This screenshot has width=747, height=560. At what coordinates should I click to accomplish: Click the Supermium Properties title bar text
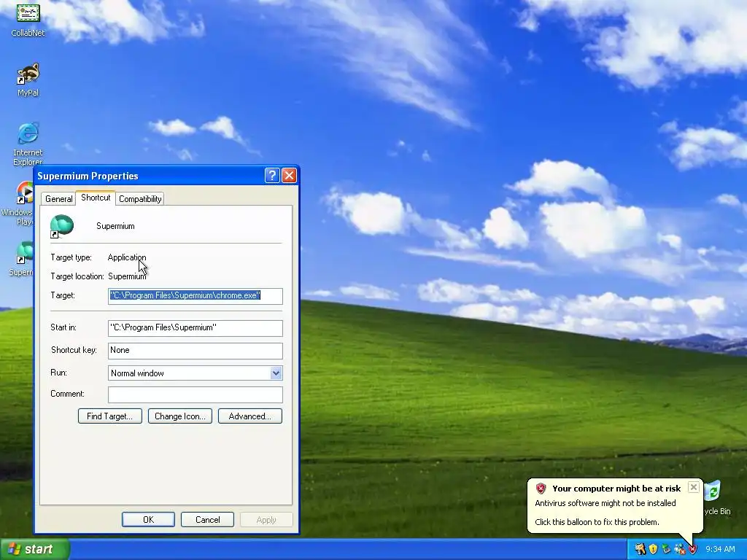[88, 176]
